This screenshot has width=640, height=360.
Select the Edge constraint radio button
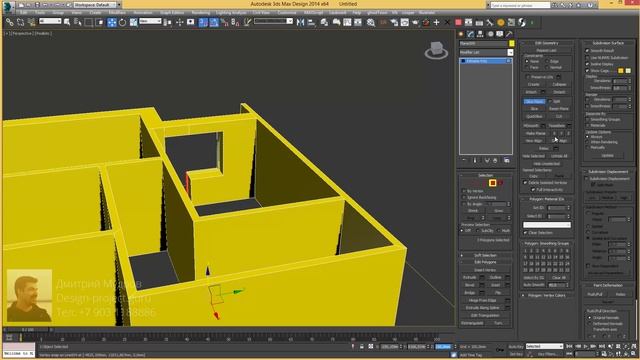click(547, 61)
